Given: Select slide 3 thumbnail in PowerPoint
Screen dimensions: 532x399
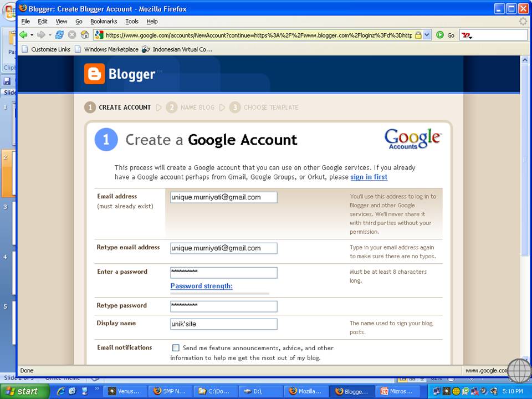Looking at the screenshot, I should point(13,224).
